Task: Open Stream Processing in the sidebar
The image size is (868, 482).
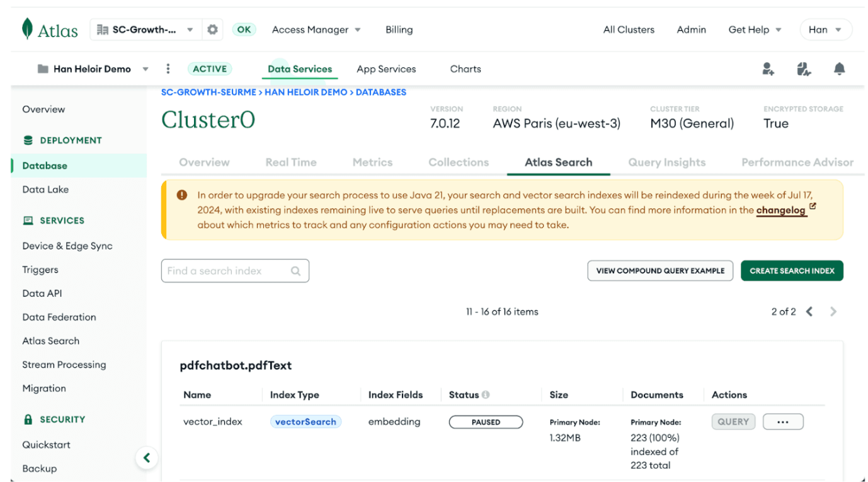Action: coord(64,365)
